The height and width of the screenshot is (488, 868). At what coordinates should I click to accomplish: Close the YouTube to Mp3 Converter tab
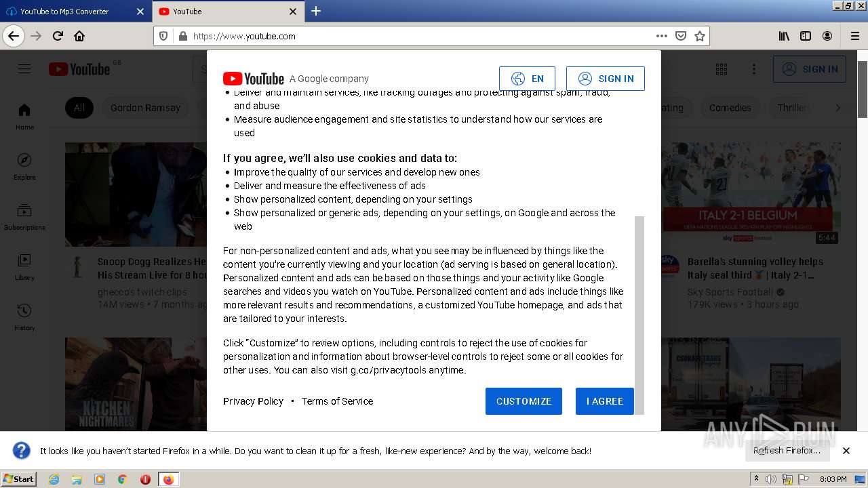coord(140,12)
